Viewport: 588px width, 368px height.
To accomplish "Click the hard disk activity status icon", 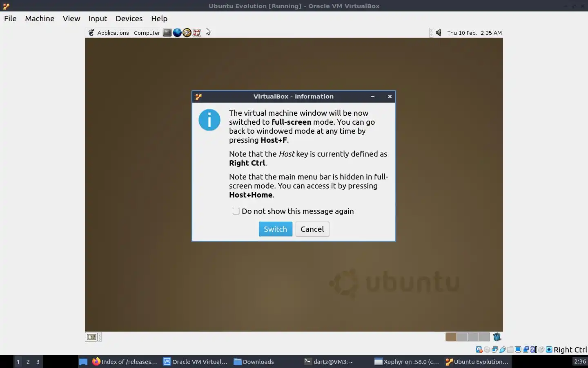I will pyautogui.click(x=479, y=350).
